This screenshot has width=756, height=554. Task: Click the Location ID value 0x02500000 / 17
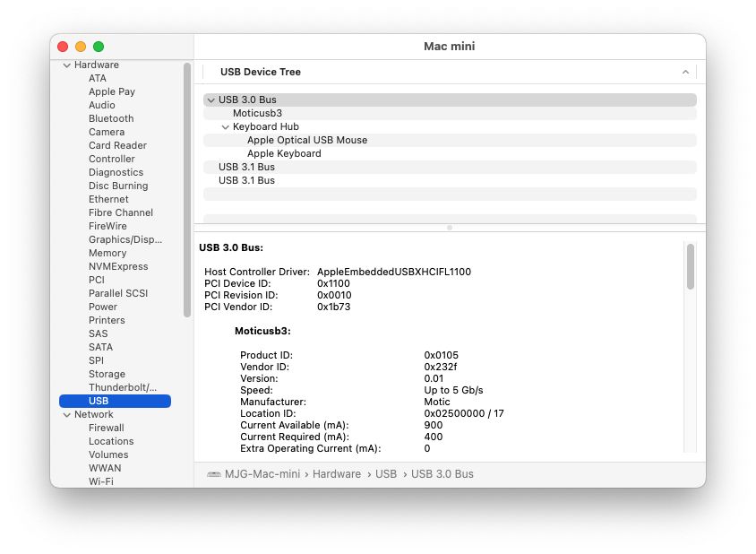(x=464, y=413)
